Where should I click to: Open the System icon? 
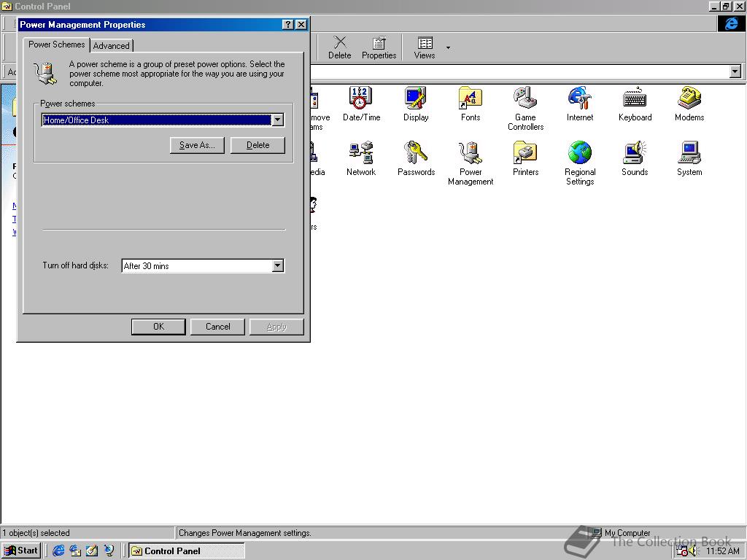click(x=689, y=158)
